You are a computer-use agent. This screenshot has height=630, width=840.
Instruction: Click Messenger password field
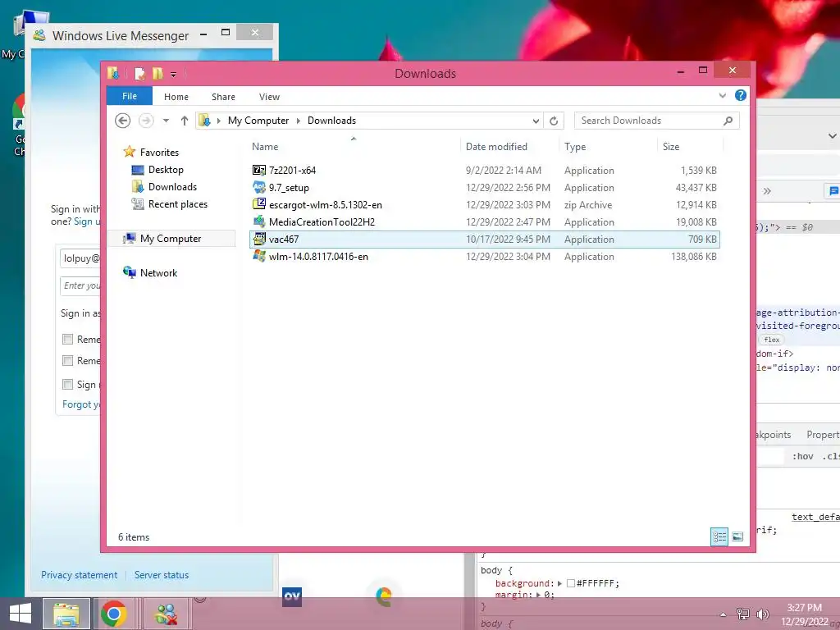[x=80, y=285]
